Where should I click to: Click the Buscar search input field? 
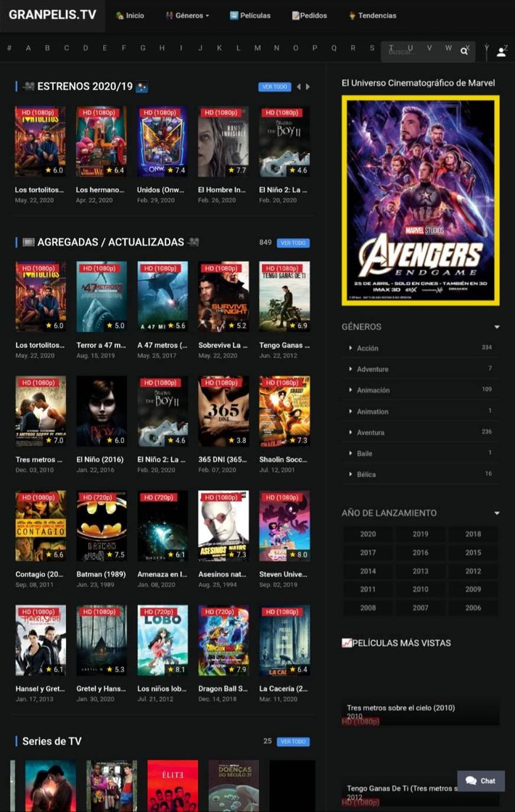click(420, 51)
